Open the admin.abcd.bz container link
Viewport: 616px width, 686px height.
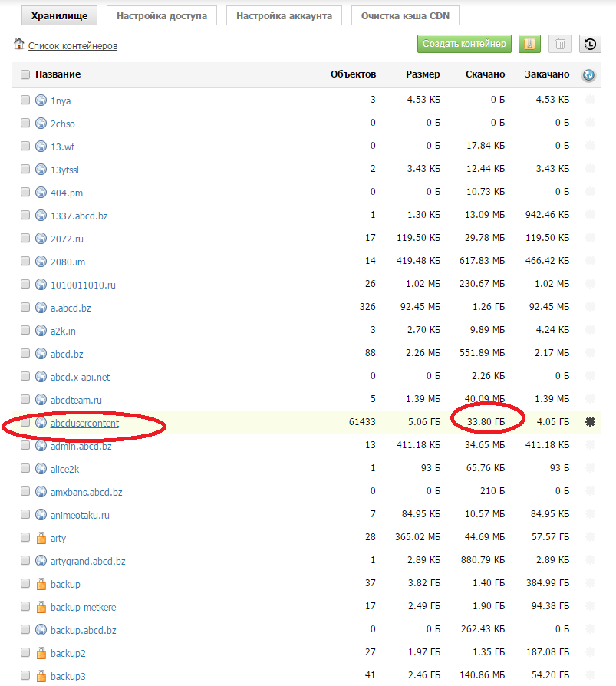81,446
